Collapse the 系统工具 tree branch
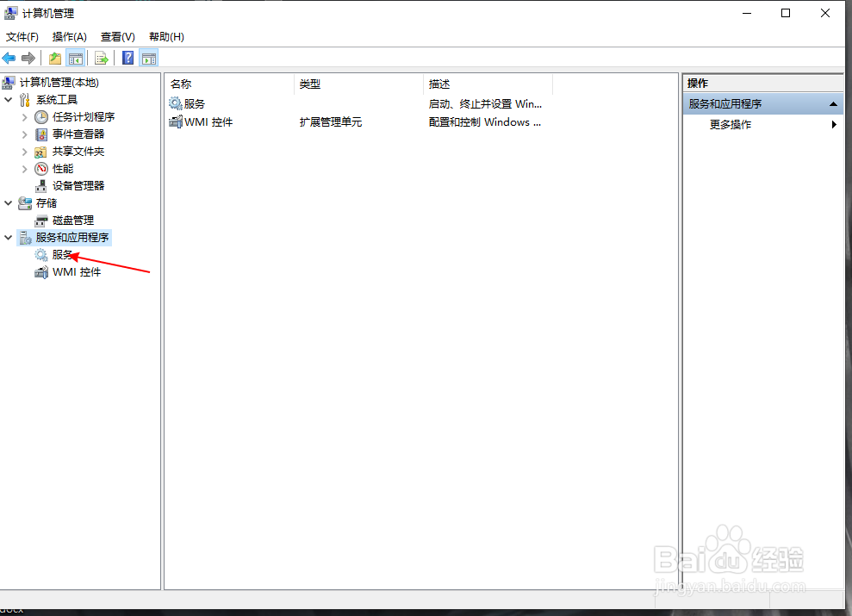 9,99
